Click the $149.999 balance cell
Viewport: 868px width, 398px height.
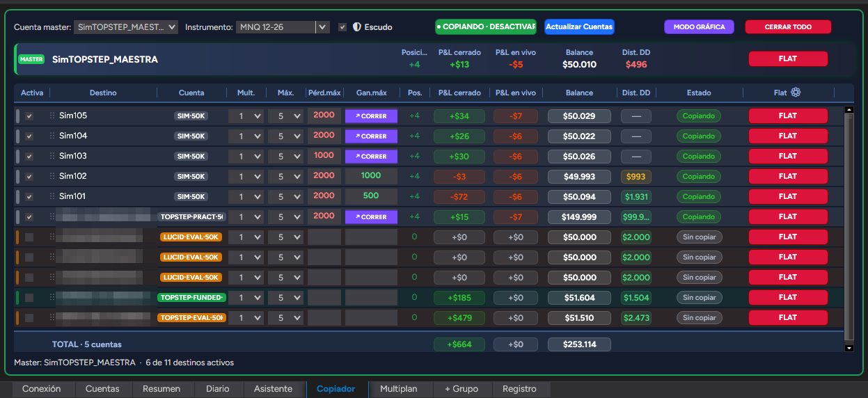coord(579,217)
